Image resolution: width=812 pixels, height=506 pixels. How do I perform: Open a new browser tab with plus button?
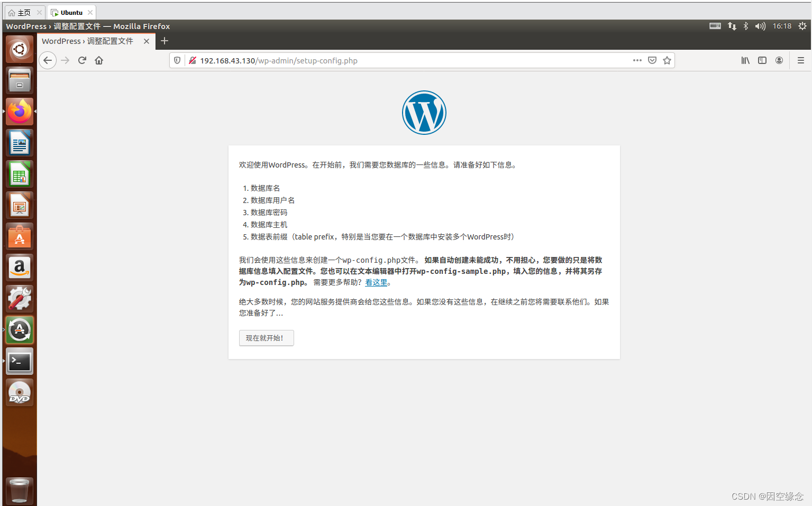point(165,41)
